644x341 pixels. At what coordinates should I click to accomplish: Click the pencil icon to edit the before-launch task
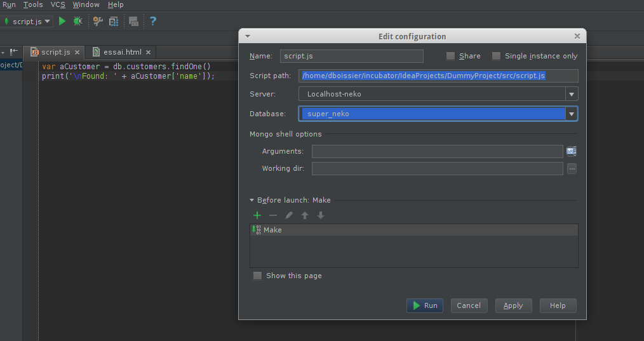pyautogui.click(x=289, y=215)
